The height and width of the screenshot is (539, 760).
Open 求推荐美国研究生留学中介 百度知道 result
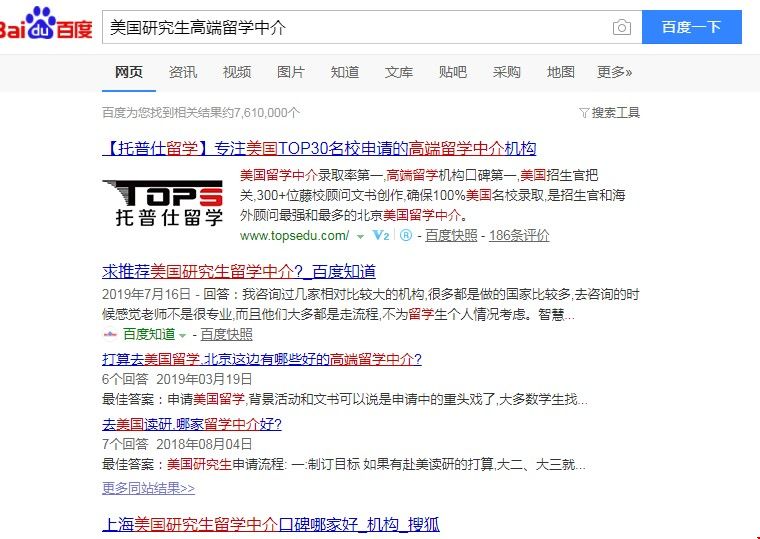pyautogui.click(x=239, y=271)
